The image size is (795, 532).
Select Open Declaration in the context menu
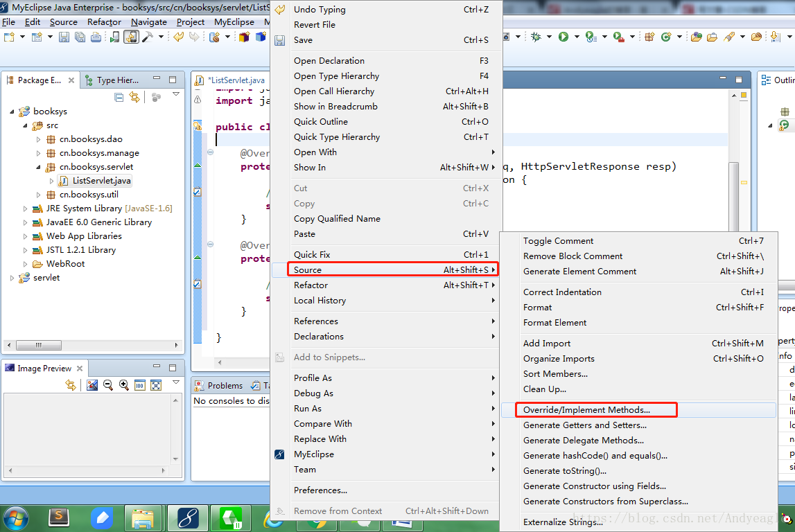386,61
